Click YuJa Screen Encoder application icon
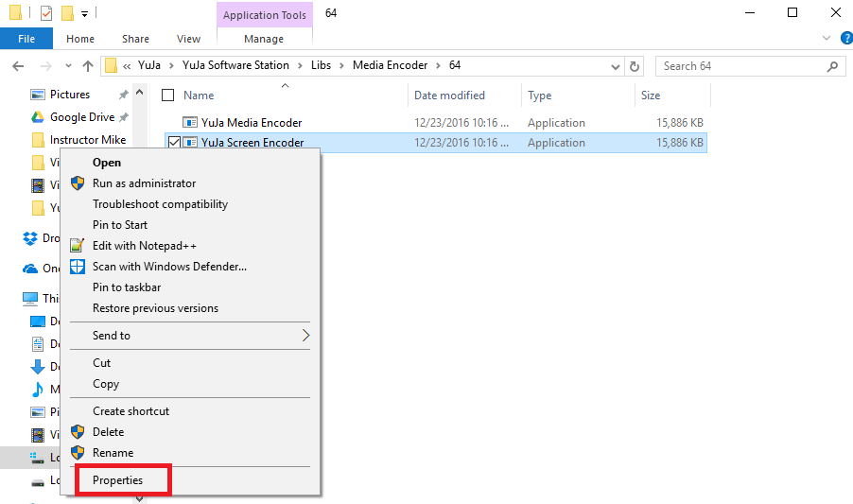This screenshot has width=853, height=504. pyautogui.click(x=189, y=143)
